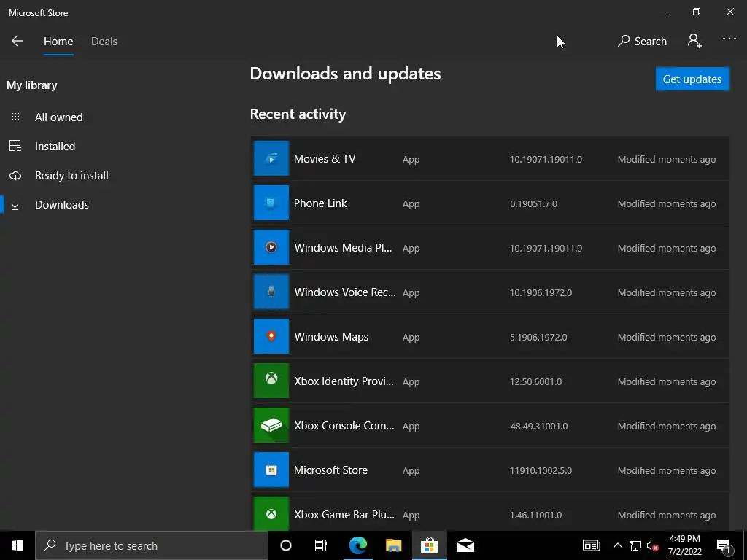
Task: Open the Windows Maps entry name
Action: tap(331, 337)
